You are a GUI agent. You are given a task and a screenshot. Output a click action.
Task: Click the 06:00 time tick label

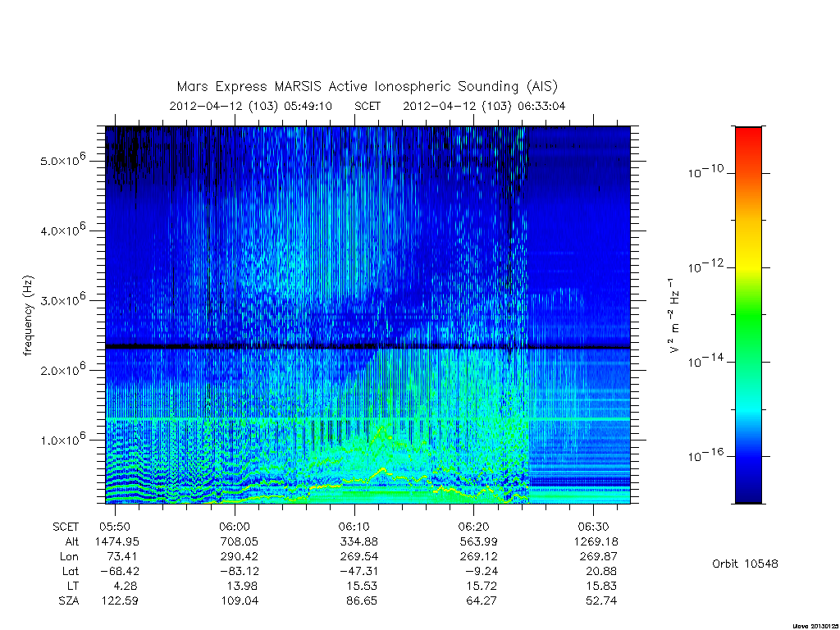click(235, 527)
